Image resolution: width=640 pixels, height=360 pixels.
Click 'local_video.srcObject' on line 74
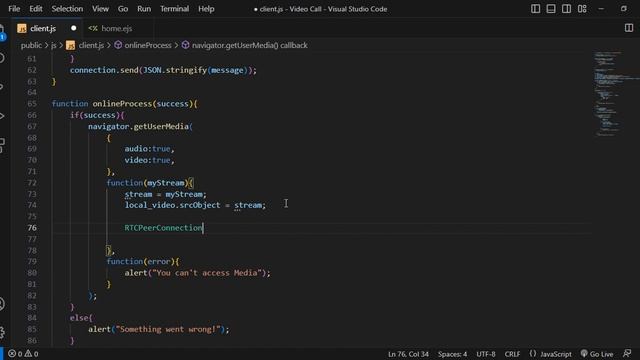[172, 205]
